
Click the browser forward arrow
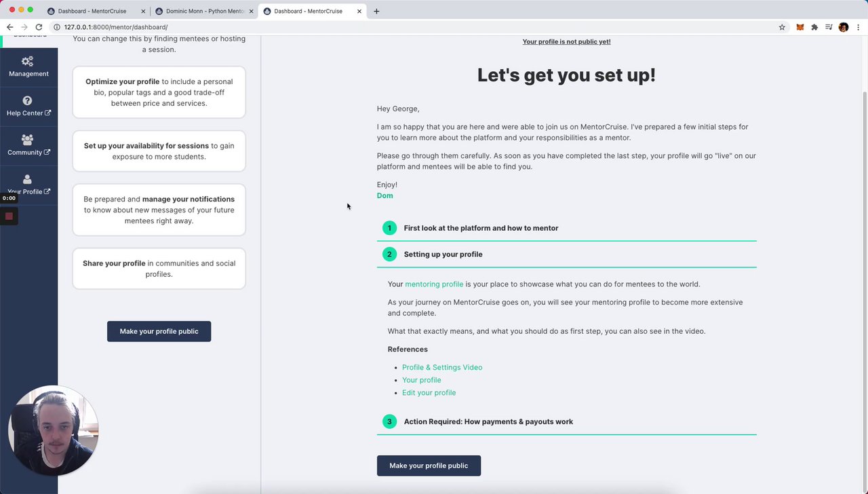point(24,27)
